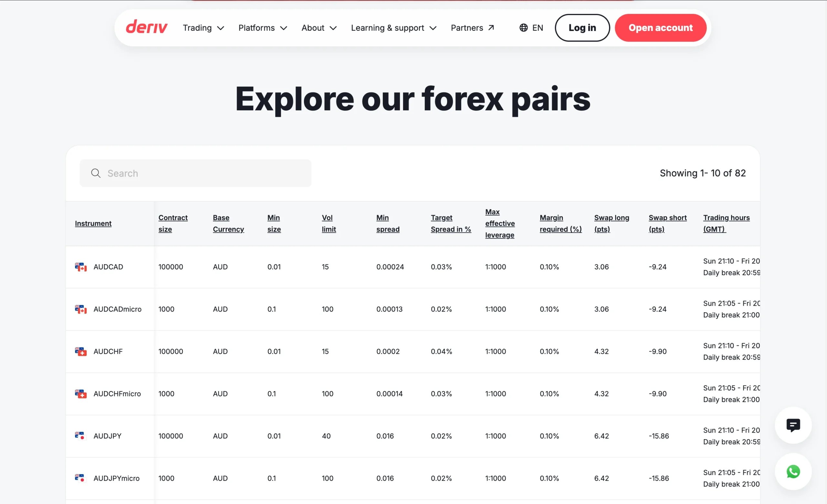Sort by Swap long (pts) header

point(612,223)
